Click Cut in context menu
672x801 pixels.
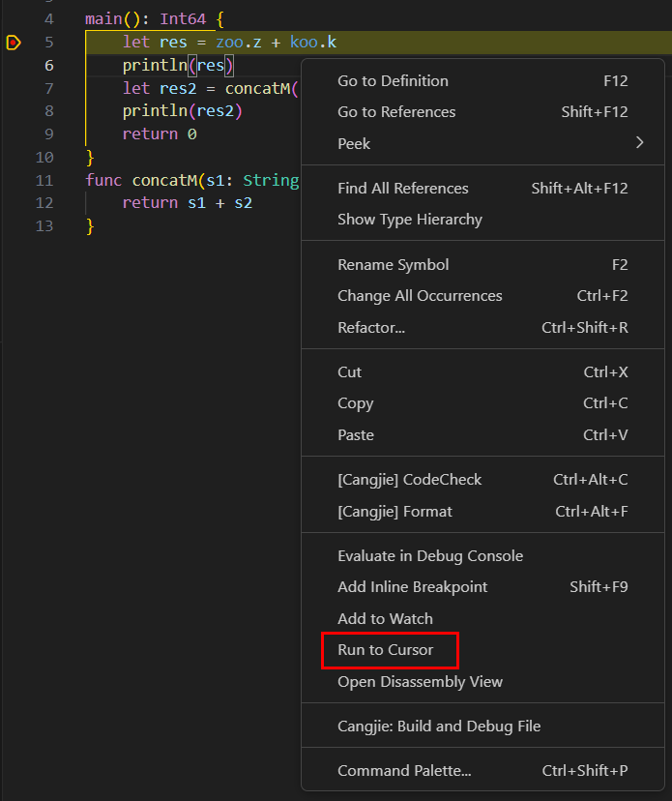pyautogui.click(x=349, y=372)
